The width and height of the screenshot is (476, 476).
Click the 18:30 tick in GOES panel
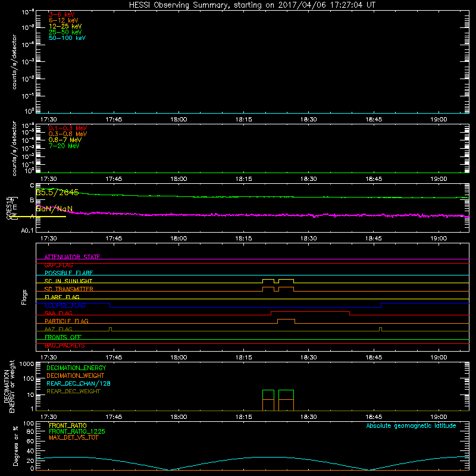(308, 239)
